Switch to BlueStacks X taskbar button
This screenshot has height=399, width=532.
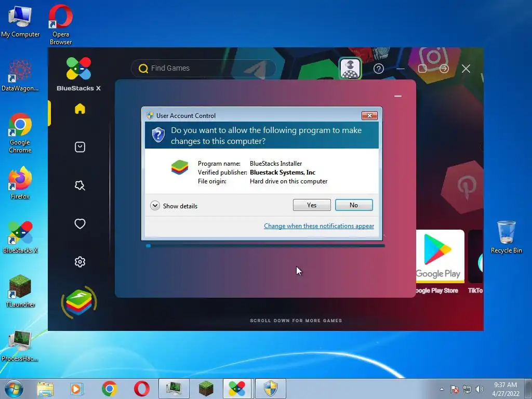tap(237, 389)
